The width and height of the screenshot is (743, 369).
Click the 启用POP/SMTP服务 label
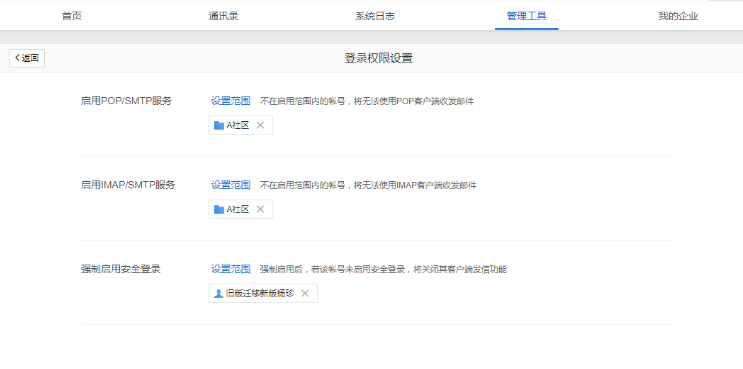click(x=127, y=101)
